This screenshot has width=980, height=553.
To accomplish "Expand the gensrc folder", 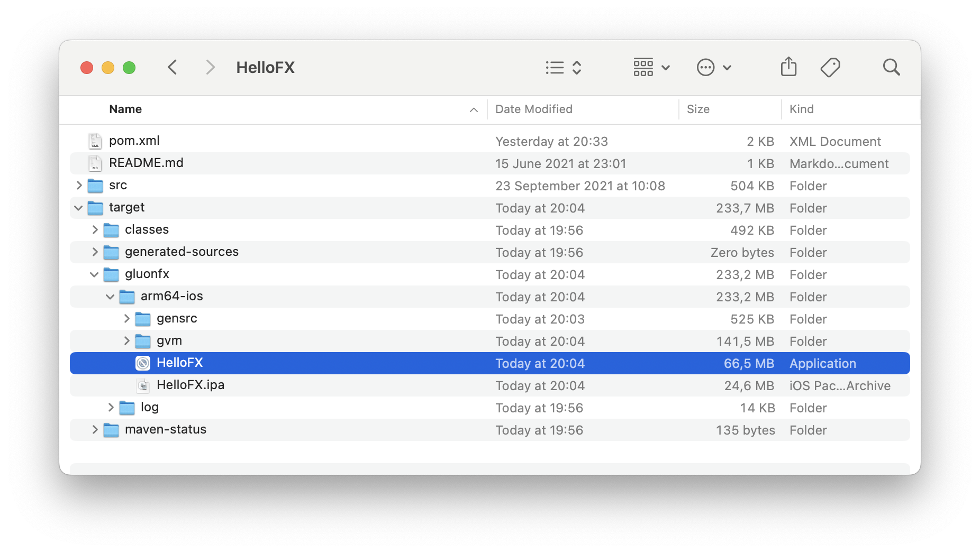I will (126, 318).
